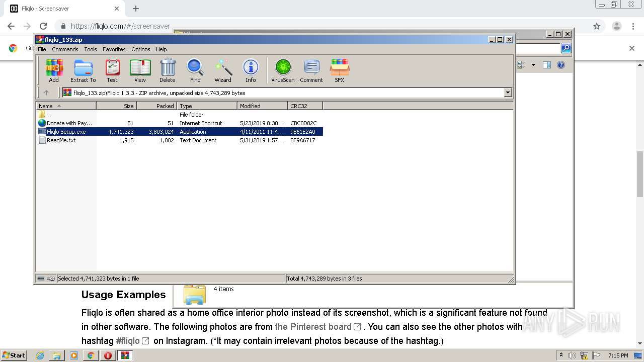Screen dimensions: 644x362
Task: Open the Comment tool
Action: [x=311, y=70]
